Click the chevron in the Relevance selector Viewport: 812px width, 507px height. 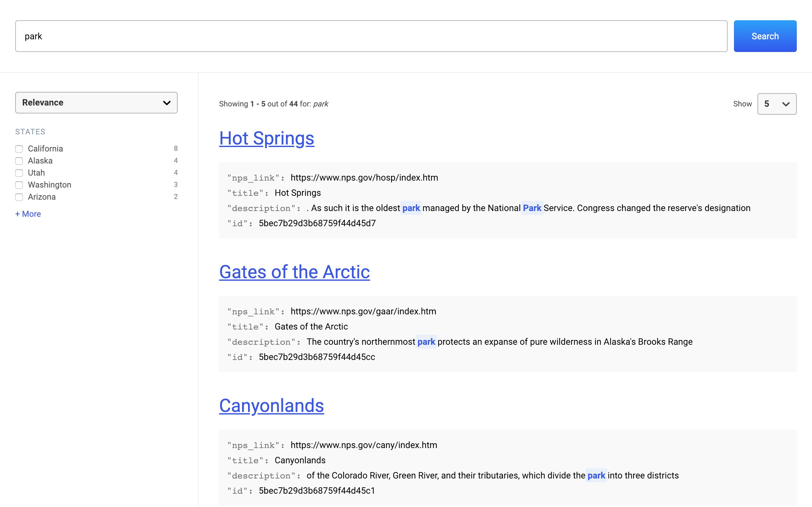coord(167,103)
